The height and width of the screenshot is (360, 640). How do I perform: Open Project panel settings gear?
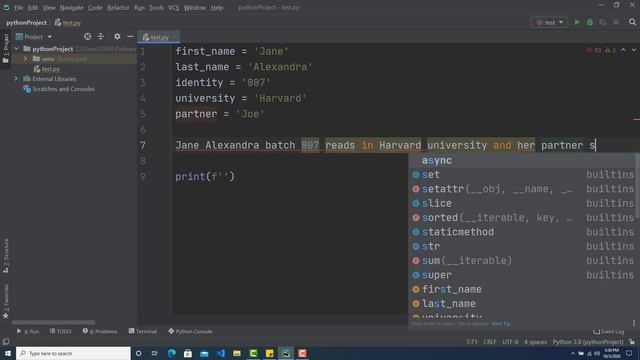click(x=117, y=36)
